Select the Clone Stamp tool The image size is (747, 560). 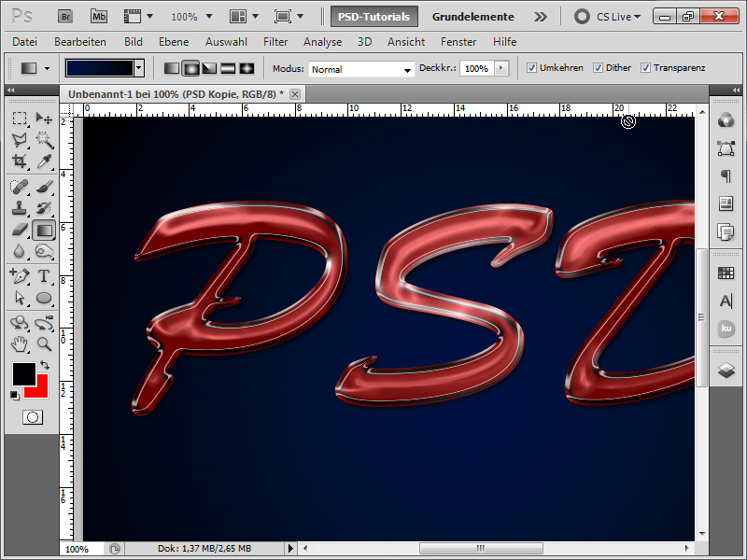click(19, 208)
